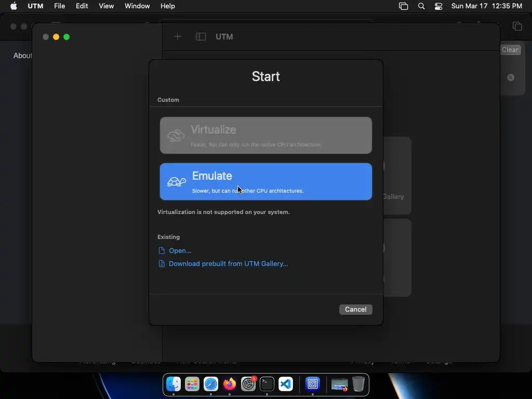Click the turtle icon on Emulate
This screenshot has height=399, width=532.
pos(177,182)
